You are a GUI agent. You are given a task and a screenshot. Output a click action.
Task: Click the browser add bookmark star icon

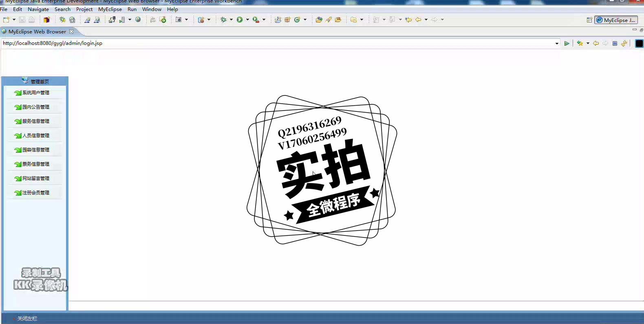(580, 43)
